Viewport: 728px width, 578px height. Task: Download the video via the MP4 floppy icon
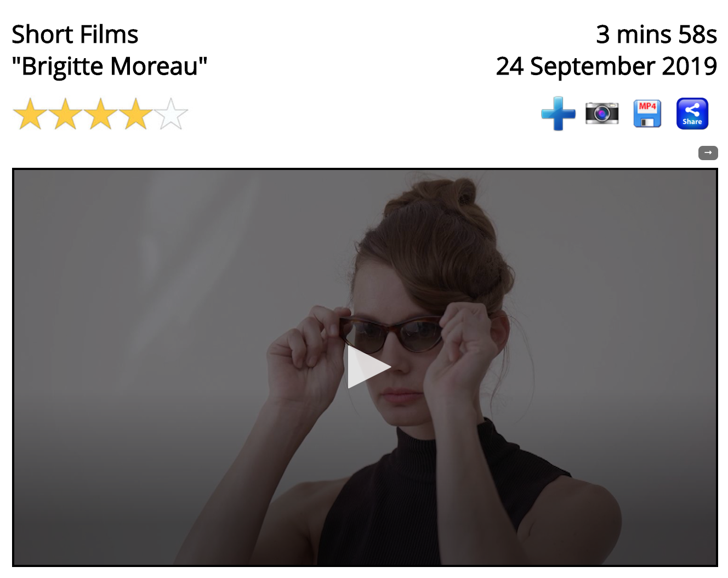(x=647, y=114)
